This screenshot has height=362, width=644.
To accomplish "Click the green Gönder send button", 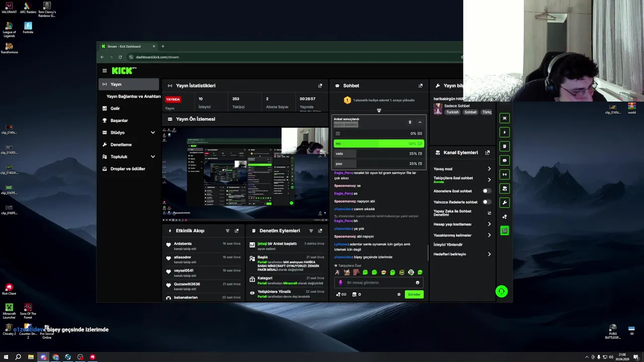I will click(x=414, y=295).
